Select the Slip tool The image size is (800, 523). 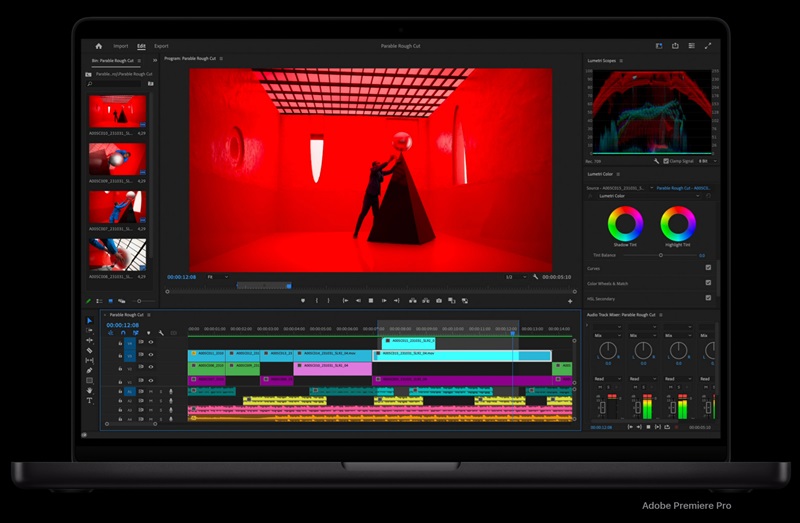(x=89, y=361)
